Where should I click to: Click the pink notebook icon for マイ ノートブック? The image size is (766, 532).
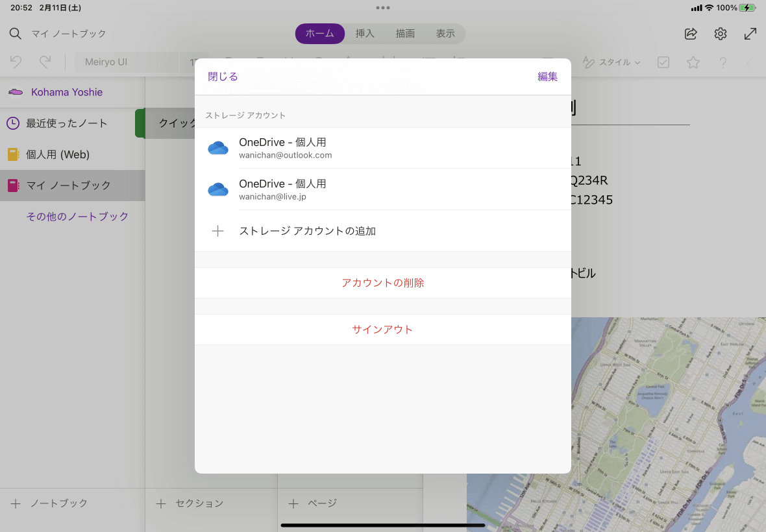[x=13, y=186]
